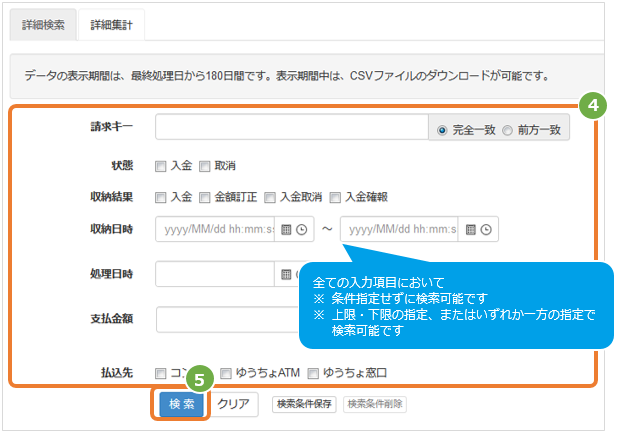This screenshot has width=618, height=434.
Task: Click the 180日間 display period notice
Action: point(307,76)
